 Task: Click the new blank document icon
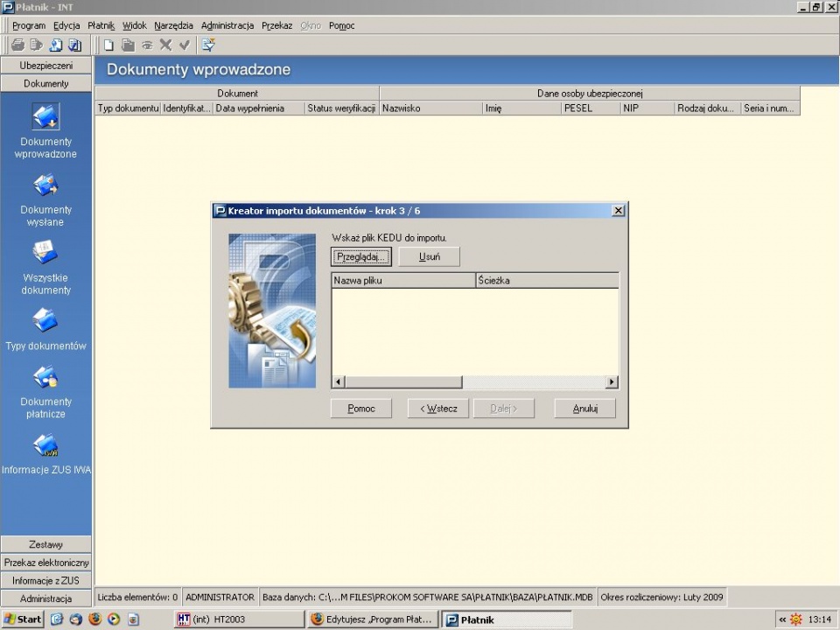tap(108, 45)
